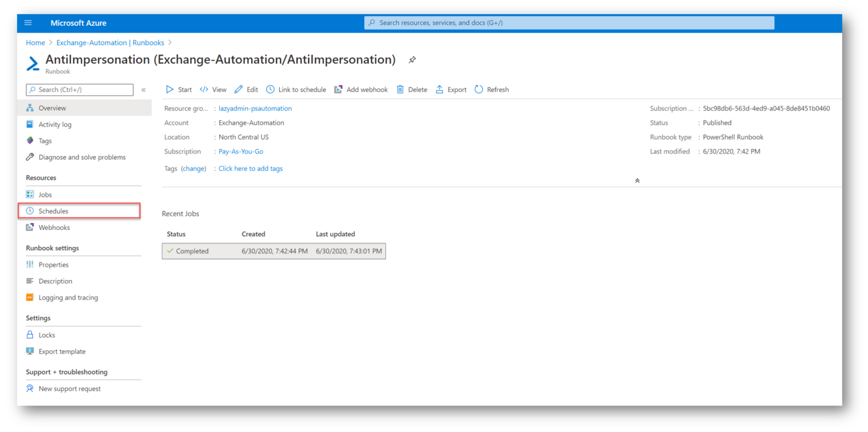Image resolution: width=868 pixels, height=432 pixels.
Task: Click the top Search resources, services, and docs bar
Action: [569, 23]
